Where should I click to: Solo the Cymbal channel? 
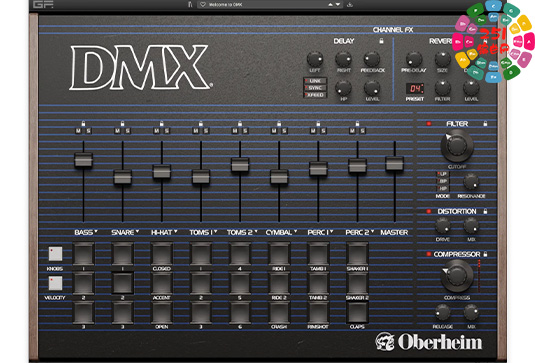pyautogui.click(x=284, y=131)
